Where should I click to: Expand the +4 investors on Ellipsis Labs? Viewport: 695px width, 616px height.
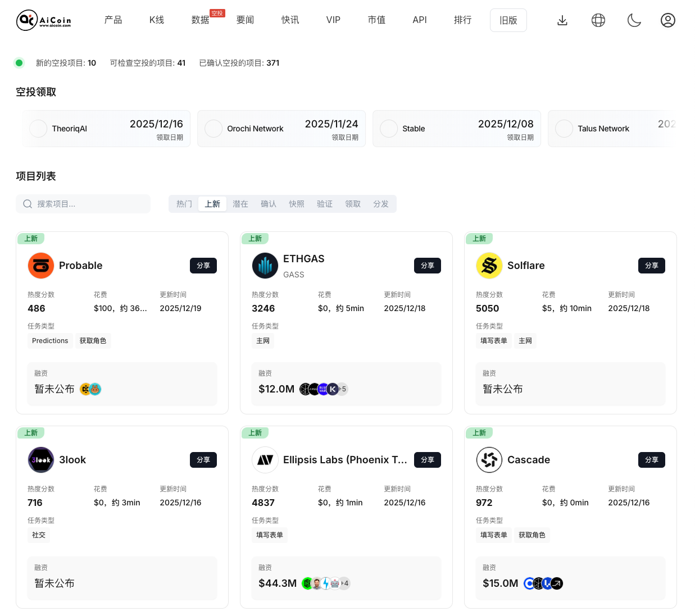coord(344,583)
